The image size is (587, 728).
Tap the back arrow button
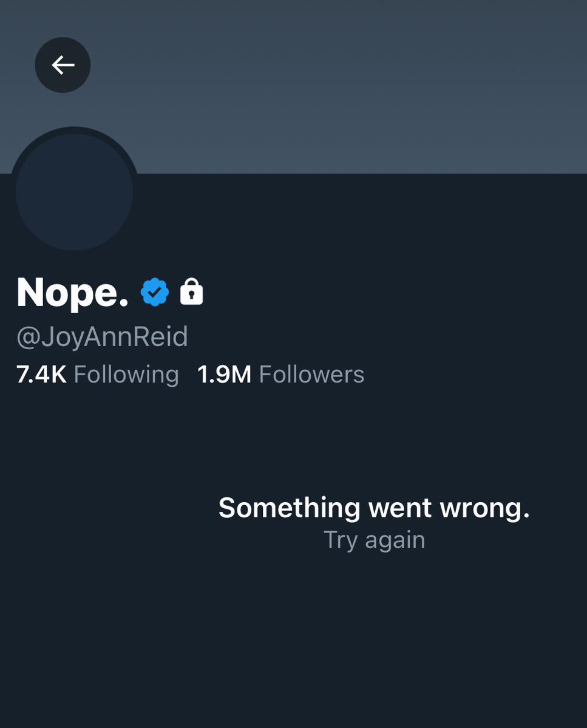point(63,65)
